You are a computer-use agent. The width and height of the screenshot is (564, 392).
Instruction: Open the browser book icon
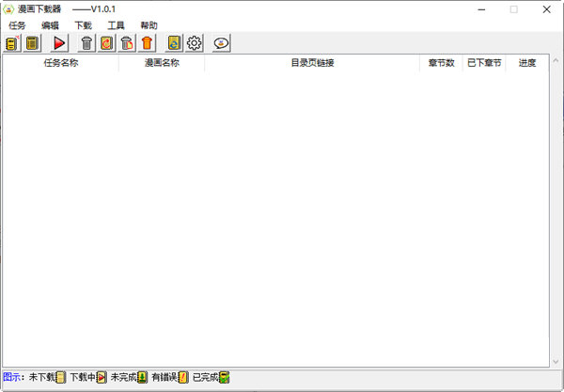pyautogui.click(x=174, y=43)
